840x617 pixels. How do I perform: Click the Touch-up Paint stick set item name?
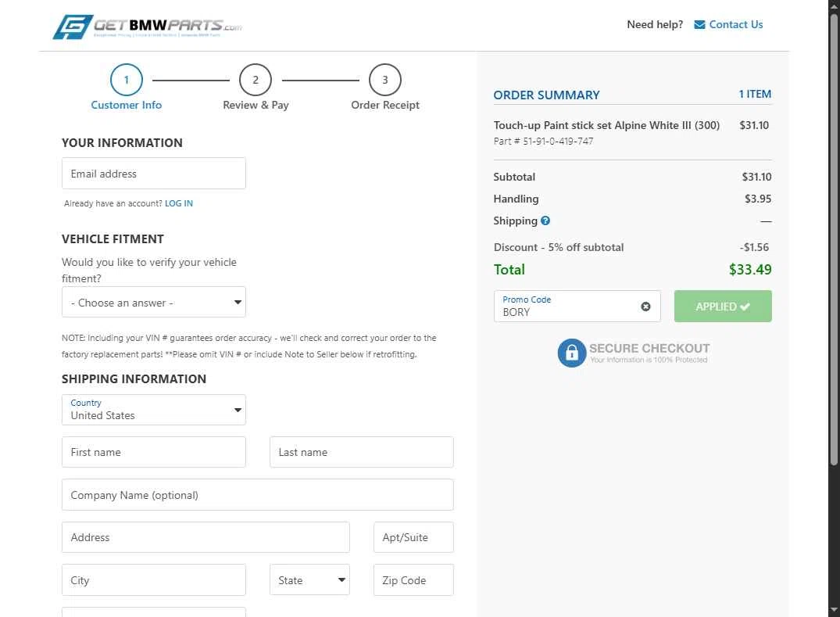coord(606,125)
